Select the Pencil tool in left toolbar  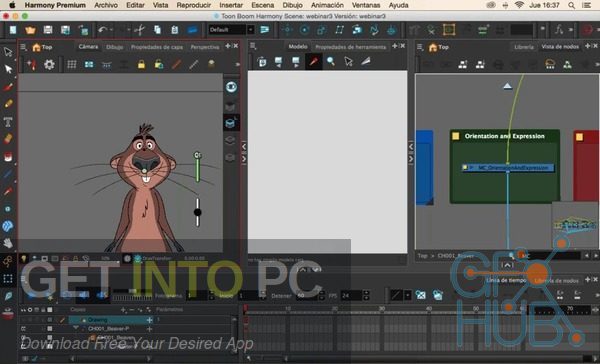[x=8, y=104]
